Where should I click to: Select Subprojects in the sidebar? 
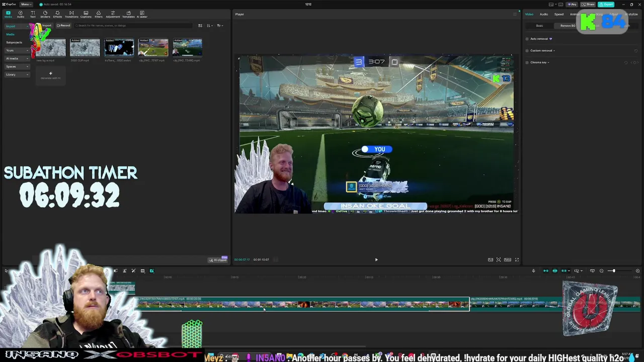14,42
